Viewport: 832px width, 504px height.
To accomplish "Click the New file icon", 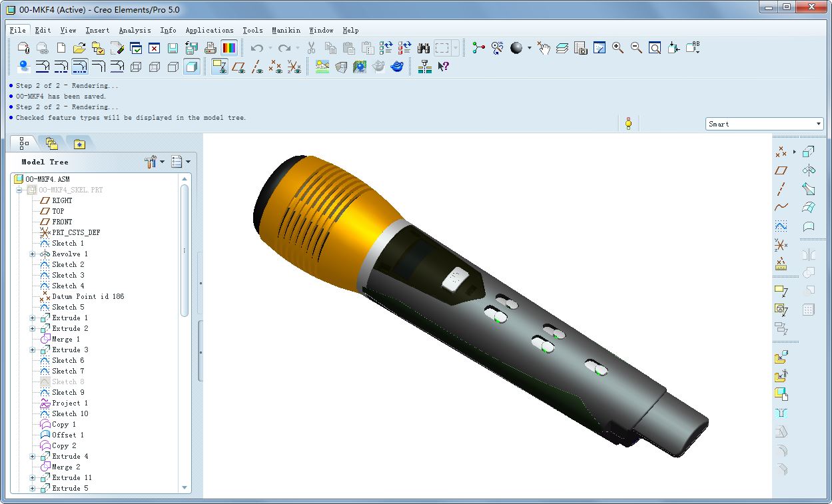I will click(61, 48).
